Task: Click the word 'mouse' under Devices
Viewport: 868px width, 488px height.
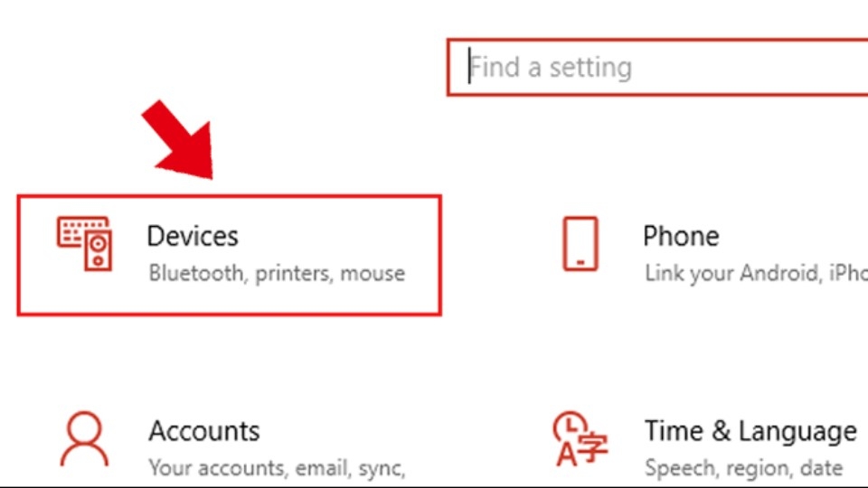Action: click(373, 273)
